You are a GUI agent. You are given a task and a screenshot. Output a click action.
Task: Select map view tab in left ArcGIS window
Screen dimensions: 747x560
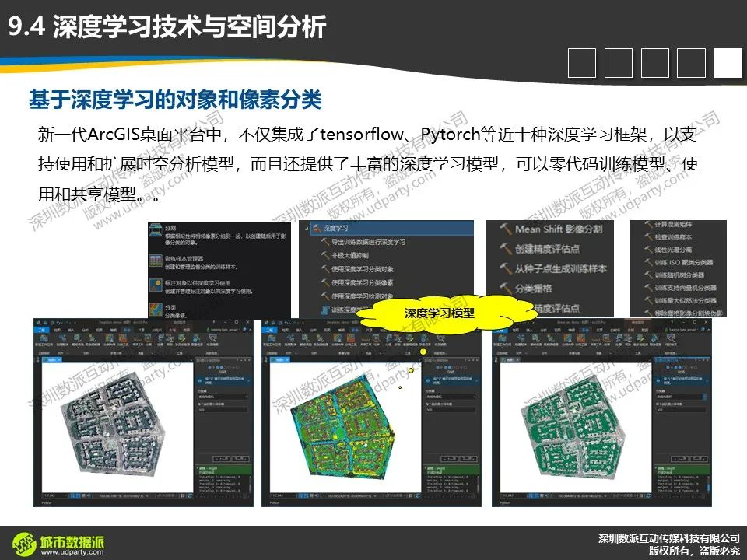click(x=51, y=360)
